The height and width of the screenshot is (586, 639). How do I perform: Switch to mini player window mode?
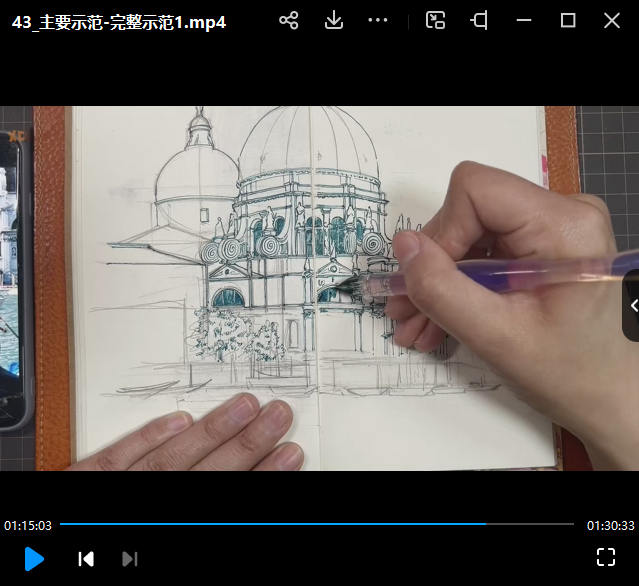[435, 21]
